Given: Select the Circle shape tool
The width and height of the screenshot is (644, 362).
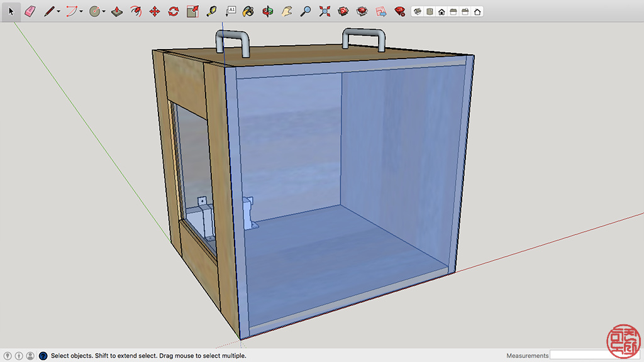Looking at the screenshot, I should point(94,11).
